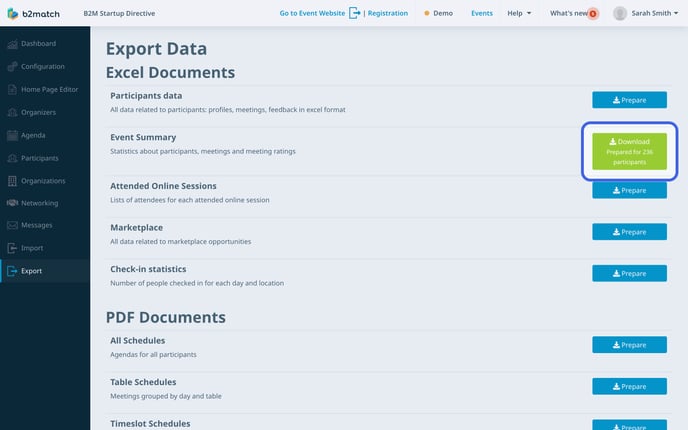
Task: Expand the Help dropdown
Action: [x=519, y=13]
